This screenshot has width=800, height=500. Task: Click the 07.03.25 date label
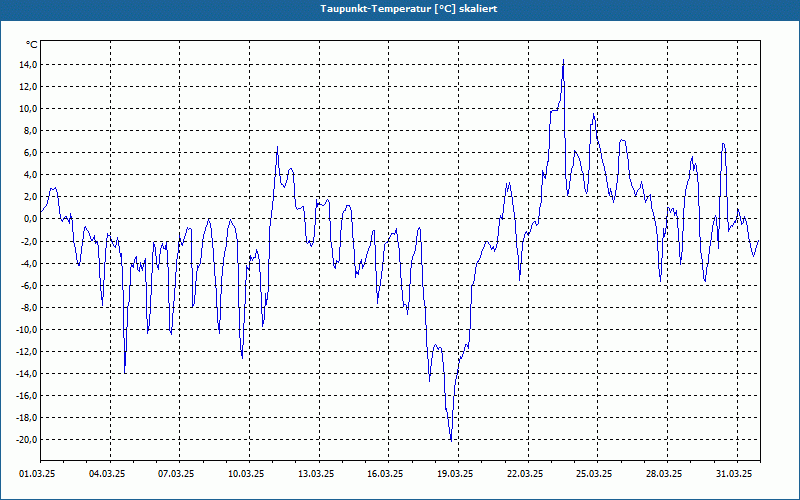(x=177, y=474)
